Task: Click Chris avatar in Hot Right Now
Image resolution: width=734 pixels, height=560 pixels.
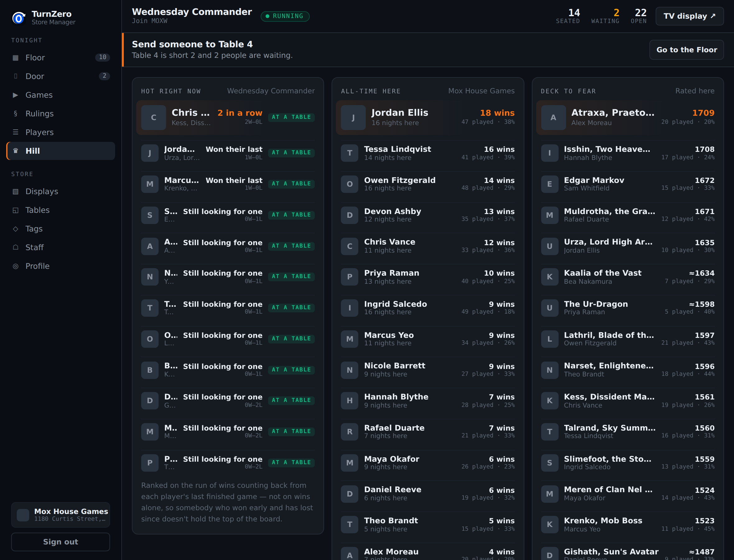Action: [x=153, y=118]
